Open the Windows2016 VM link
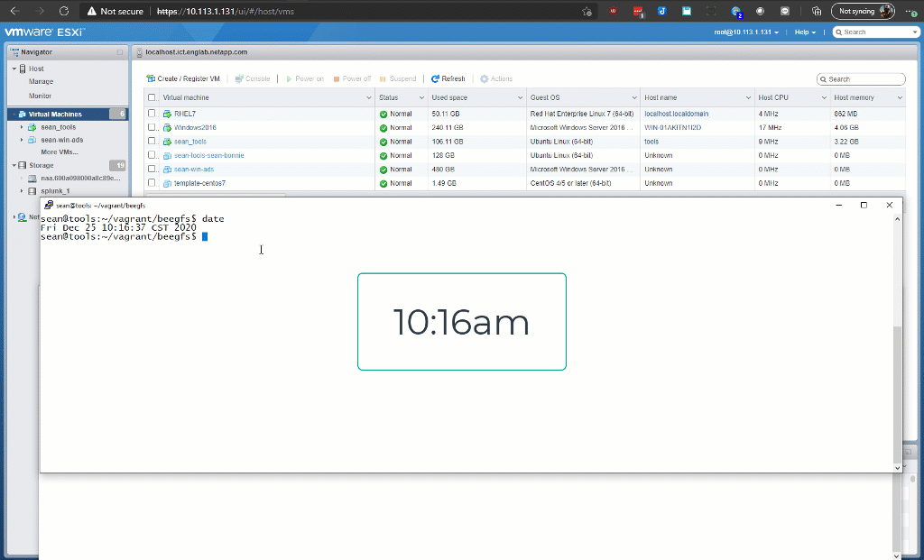The width and height of the screenshot is (924, 560). pyautogui.click(x=195, y=128)
